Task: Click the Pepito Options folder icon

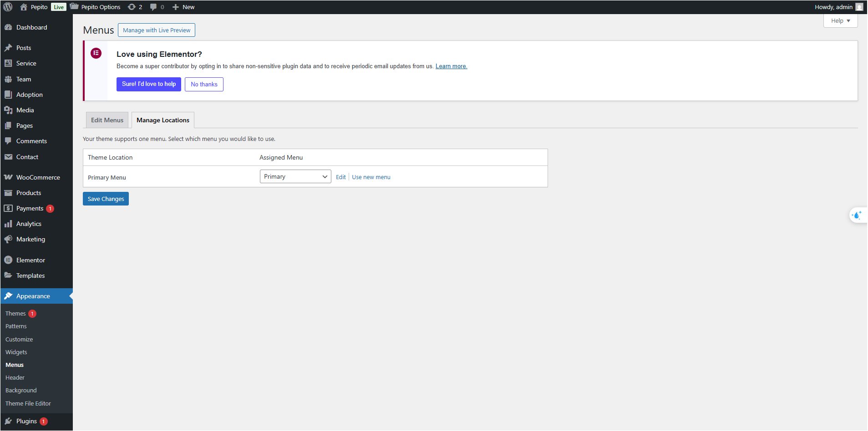Action: pyautogui.click(x=74, y=6)
